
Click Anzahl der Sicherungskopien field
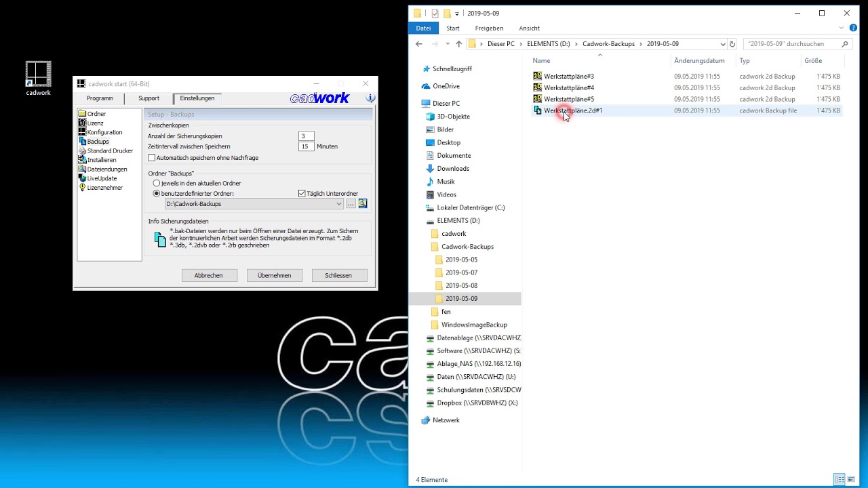(306, 136)
